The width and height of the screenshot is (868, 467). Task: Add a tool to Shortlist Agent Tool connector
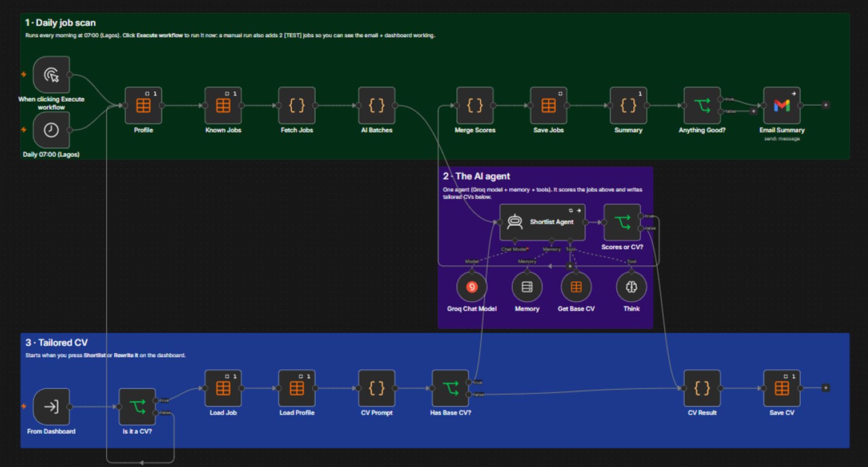click(x=570, y=266)
